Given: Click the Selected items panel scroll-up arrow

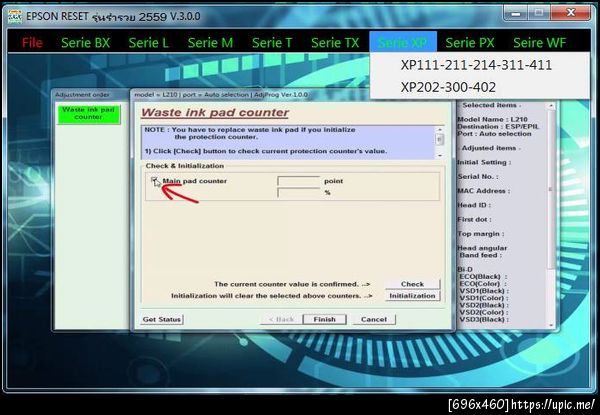Looking at the screenshot, I should [x=551, y=105].
